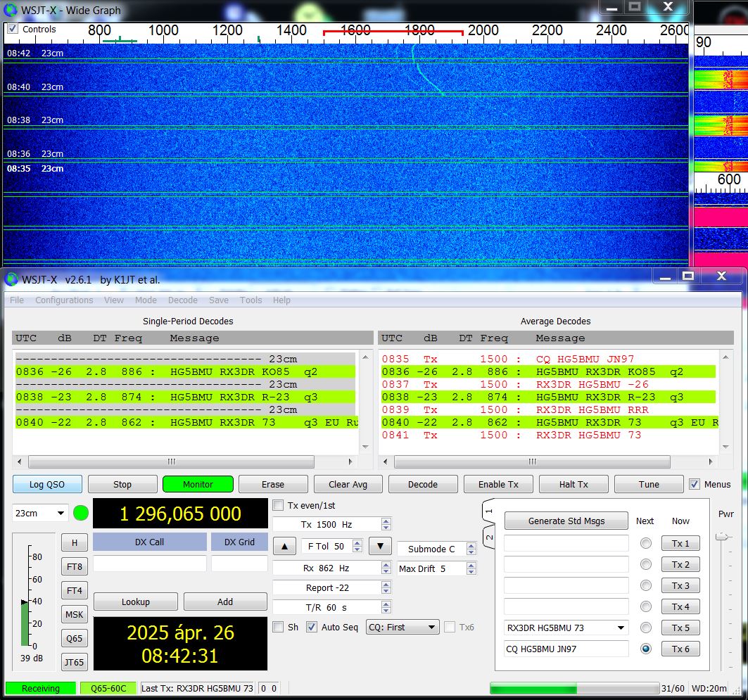The image size is (748, 700).
Task: Switch to the JT65 mode button
Action: tap(75, 662)
